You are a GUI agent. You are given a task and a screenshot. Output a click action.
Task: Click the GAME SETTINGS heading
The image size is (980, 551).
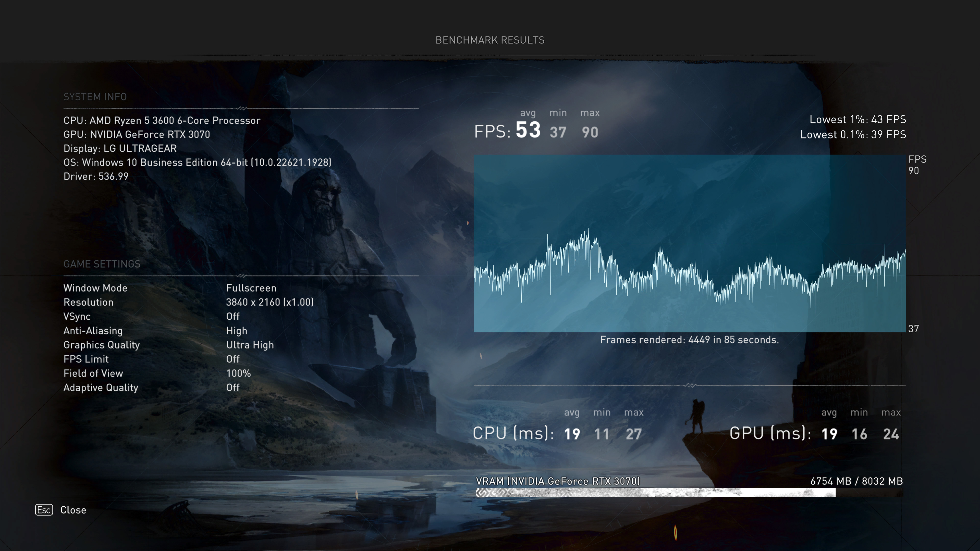click(102, 264)
